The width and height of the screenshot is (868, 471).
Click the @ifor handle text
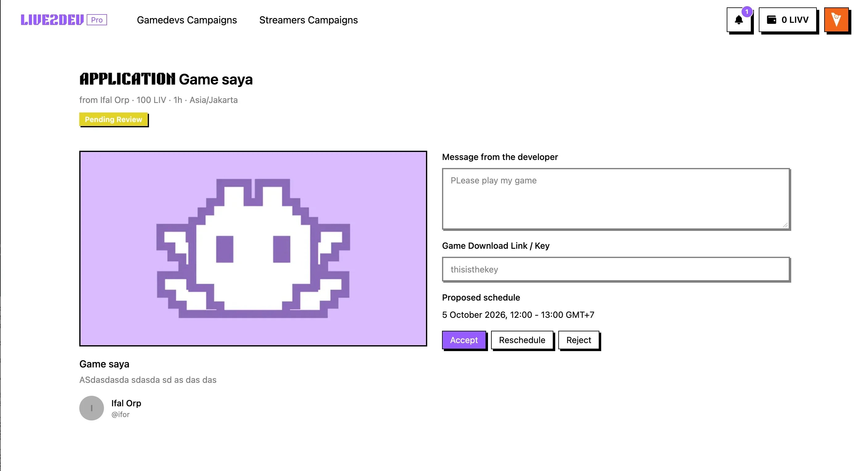(x=120, y=415)
